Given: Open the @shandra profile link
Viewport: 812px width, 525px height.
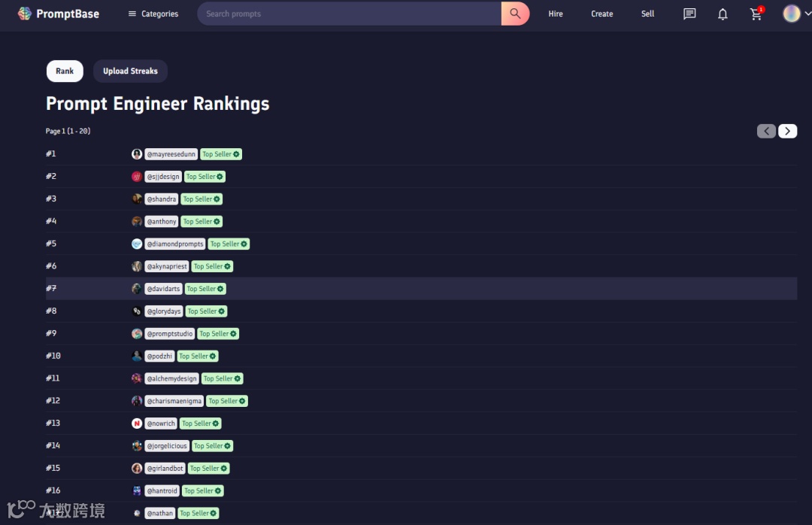Looking at the screenshot, I should (x=162, y=199).
